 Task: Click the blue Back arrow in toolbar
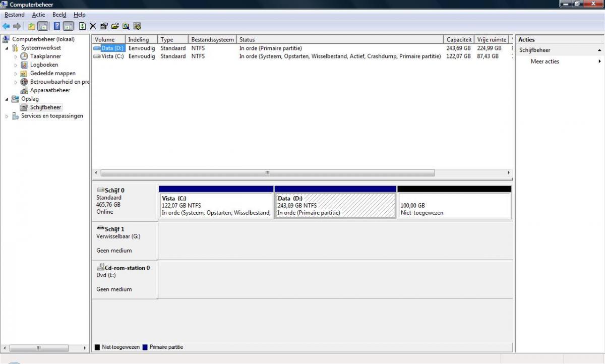click(6, 26)
